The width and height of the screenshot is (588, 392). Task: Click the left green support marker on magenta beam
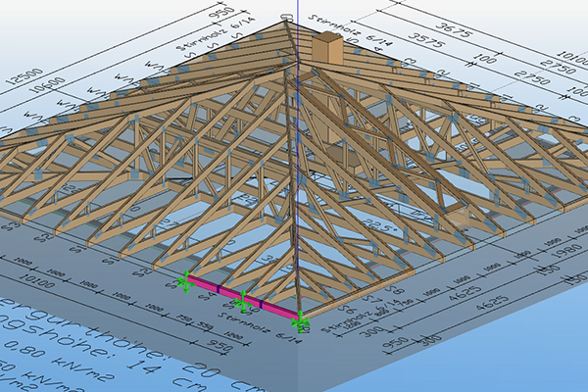[183, 283]
